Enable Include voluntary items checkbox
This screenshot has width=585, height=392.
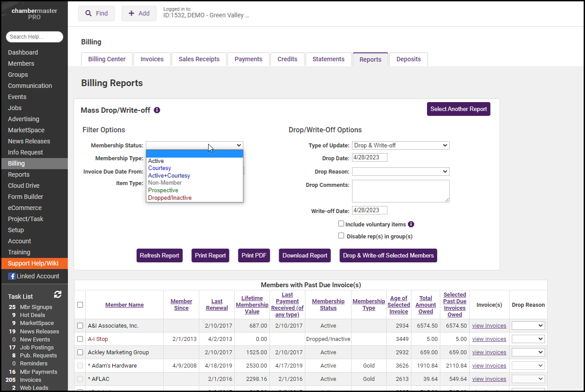pos(341,224)
